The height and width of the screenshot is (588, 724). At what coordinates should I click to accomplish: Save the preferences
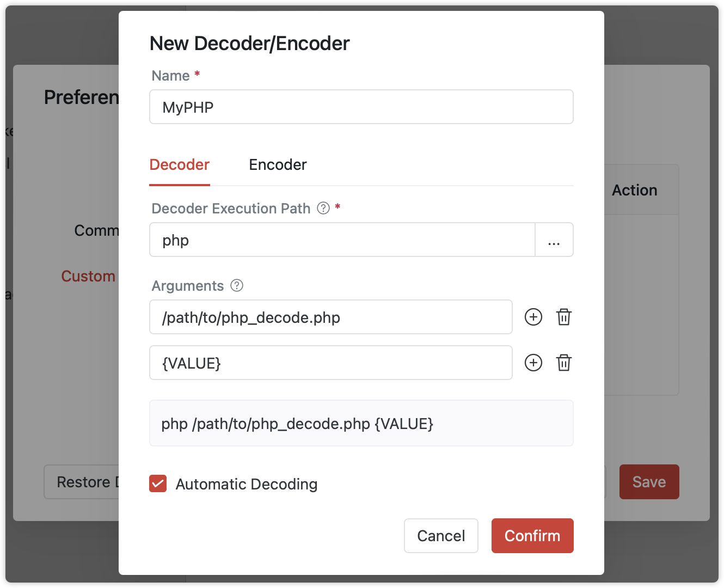(x=649, y=482)
